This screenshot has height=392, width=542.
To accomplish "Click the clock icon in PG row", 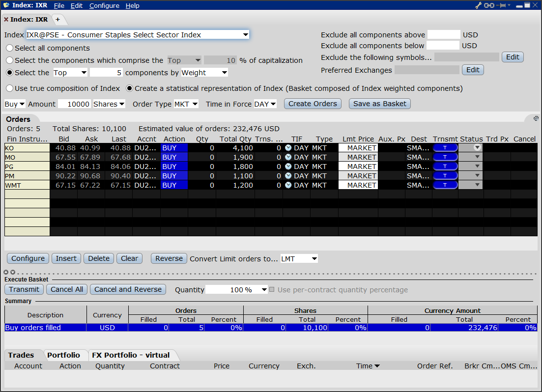I will click(x=288, y=167).
